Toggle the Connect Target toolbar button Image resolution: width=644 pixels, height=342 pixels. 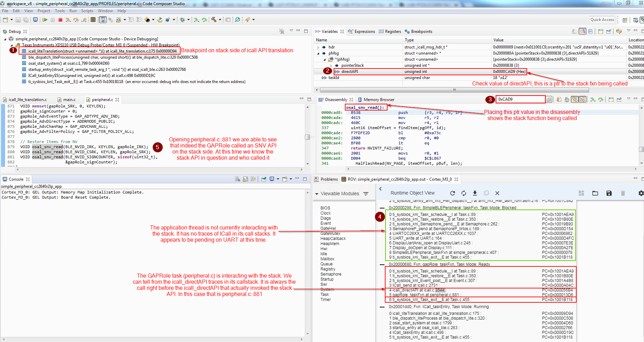pos(103,20)
